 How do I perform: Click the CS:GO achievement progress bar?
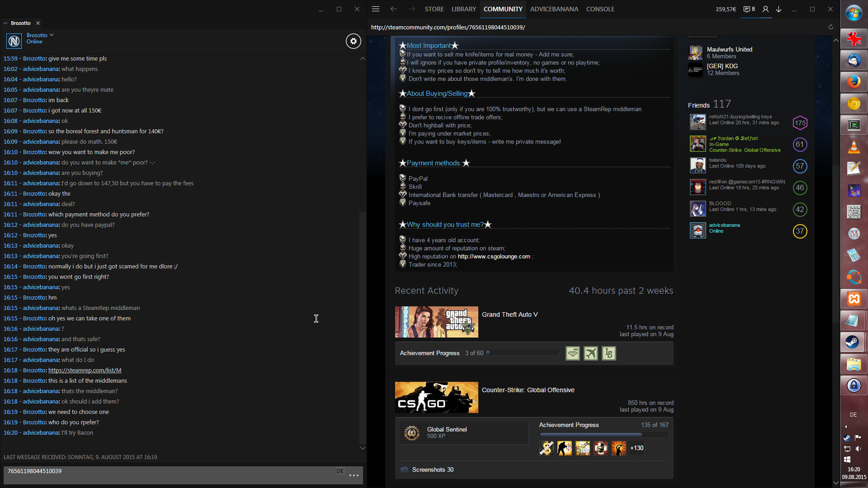tap(604, 435)
